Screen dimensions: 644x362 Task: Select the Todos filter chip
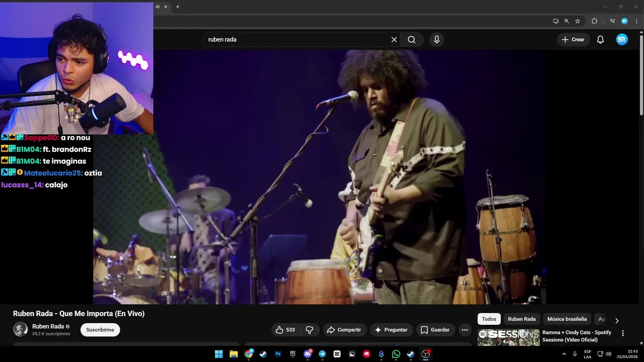pos(489,319)
